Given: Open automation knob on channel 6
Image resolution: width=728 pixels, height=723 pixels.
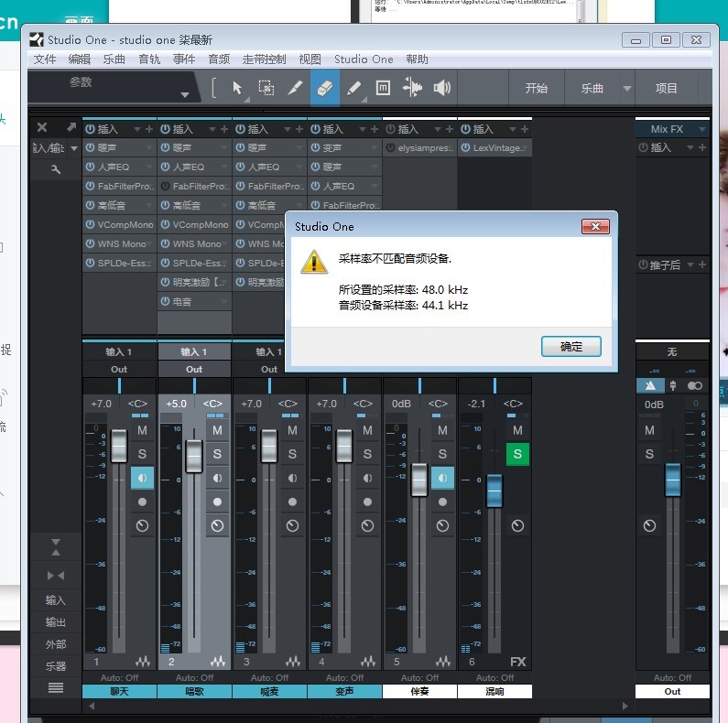Looking at the screenshot, I should click(x=517, y=525).
